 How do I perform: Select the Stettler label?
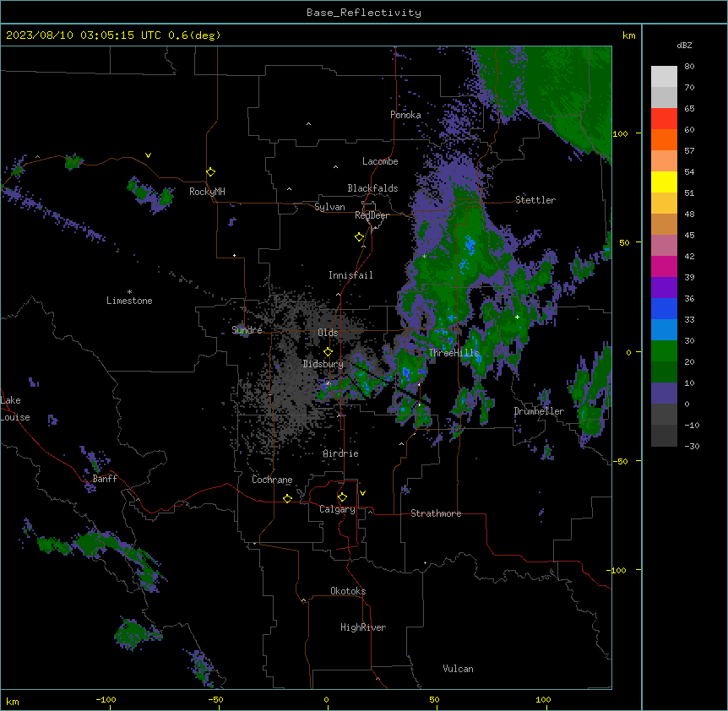535,200
